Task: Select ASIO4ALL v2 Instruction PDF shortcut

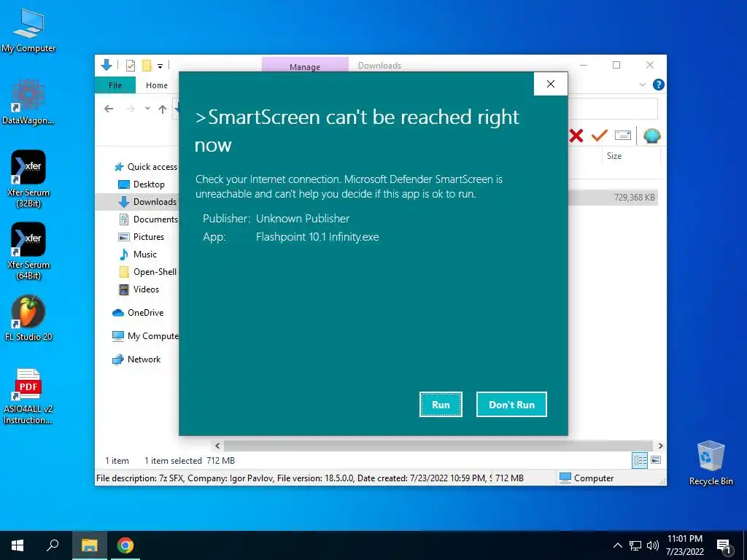Action: pyautogui.click(x=28, y=396)
